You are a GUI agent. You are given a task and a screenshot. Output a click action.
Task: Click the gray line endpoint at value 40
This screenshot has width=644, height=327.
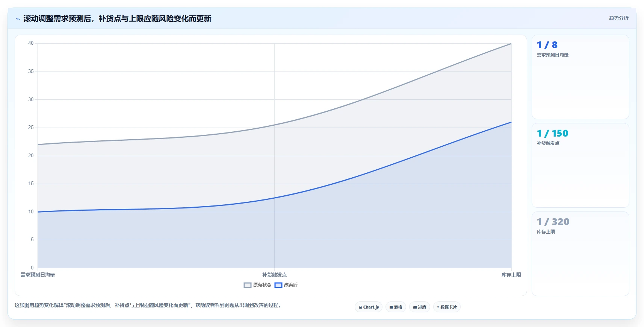pyautogui.click(x=511, y=44)
